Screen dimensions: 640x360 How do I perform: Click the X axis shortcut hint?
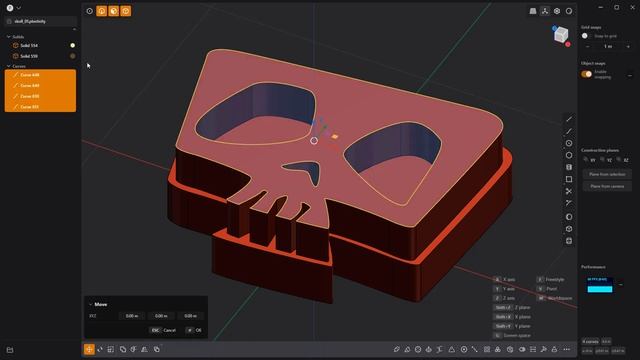(504, 280)
